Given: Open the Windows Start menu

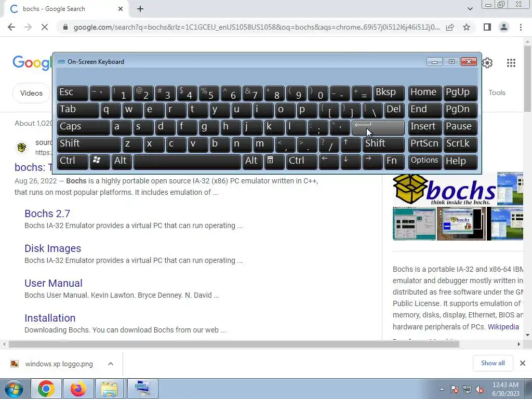Looking at the screenshot, I should click(x=14, y=389).
